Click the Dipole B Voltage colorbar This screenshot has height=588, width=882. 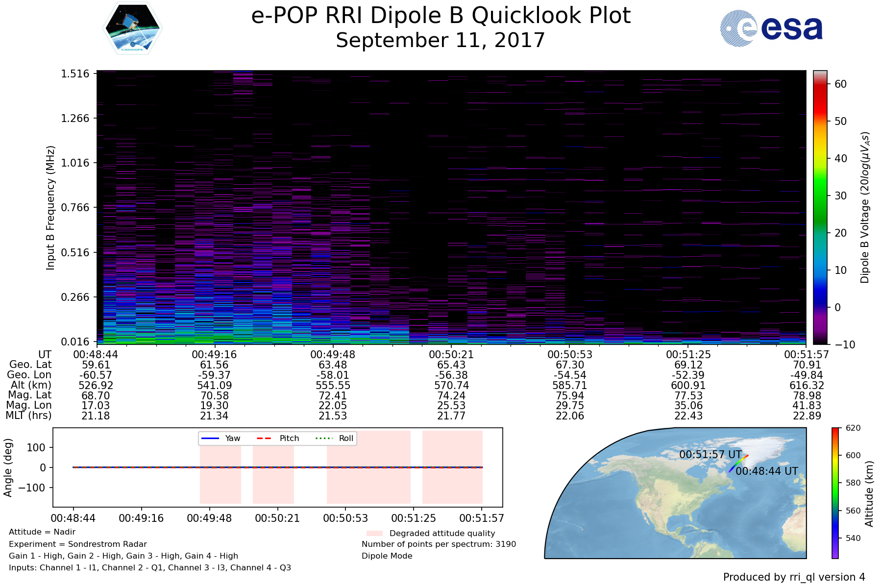[820, 207]
